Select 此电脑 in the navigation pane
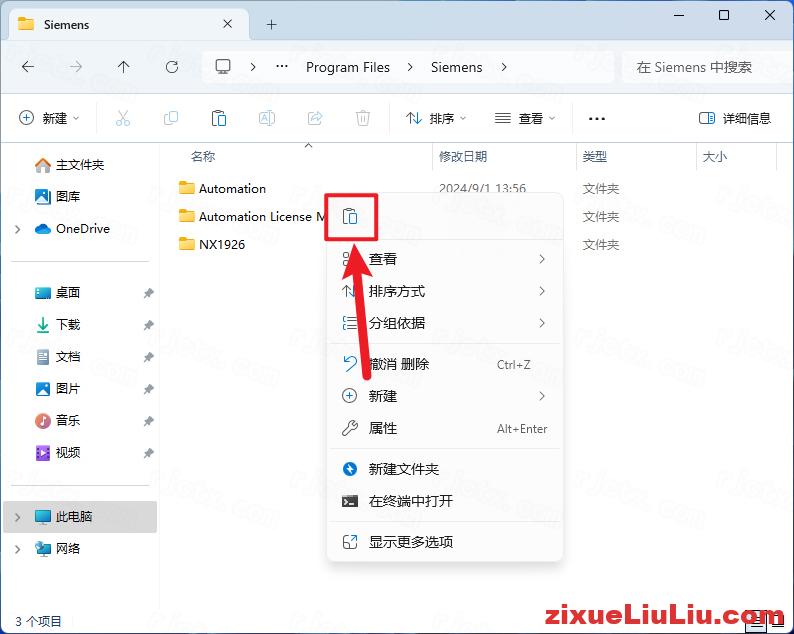The width and height of the screenshot is (794, 634). pos(80,517)
